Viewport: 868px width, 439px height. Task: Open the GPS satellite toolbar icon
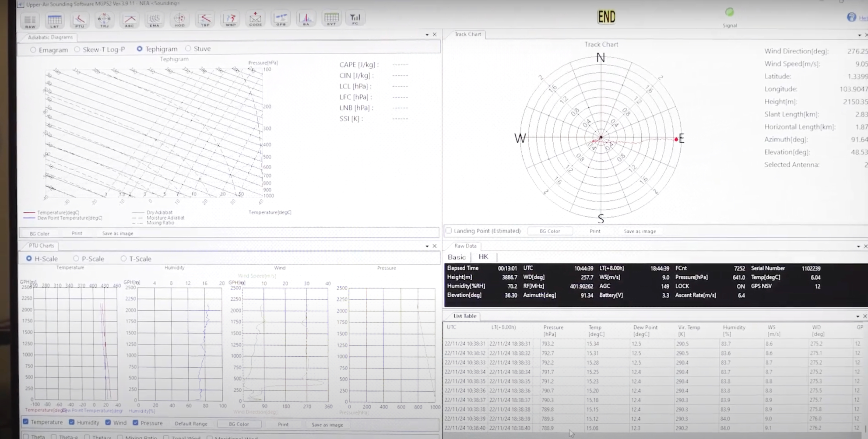[281, 19]
